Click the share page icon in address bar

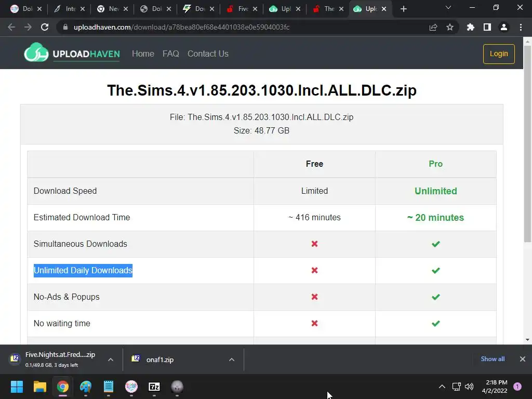click(x=433, y=27)
